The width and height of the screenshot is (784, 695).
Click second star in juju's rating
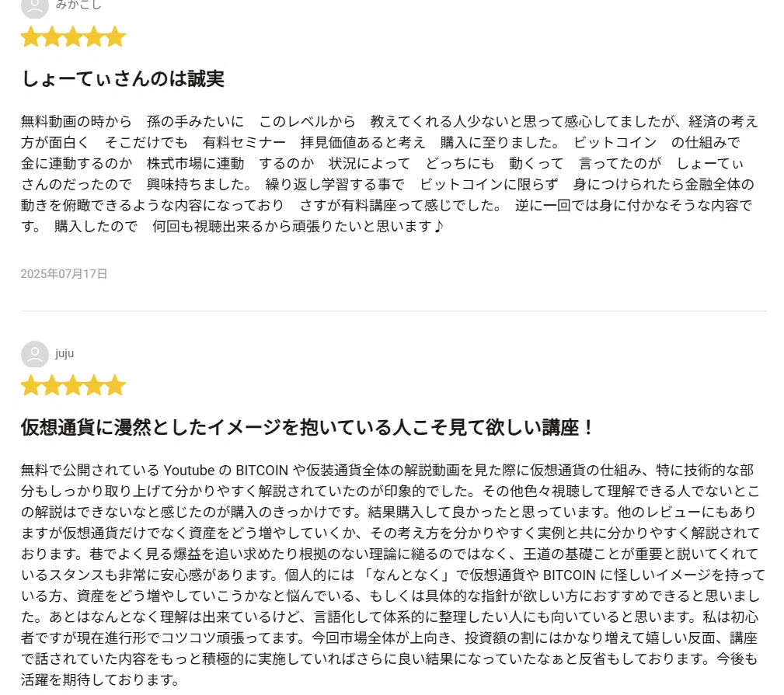(52, 385)
